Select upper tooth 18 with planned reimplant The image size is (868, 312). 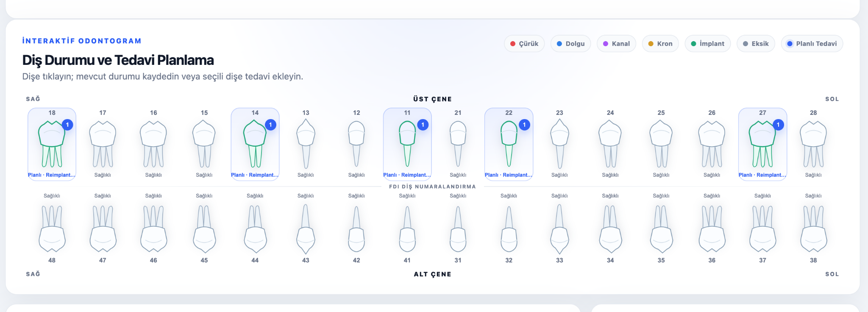coord(52,144)
